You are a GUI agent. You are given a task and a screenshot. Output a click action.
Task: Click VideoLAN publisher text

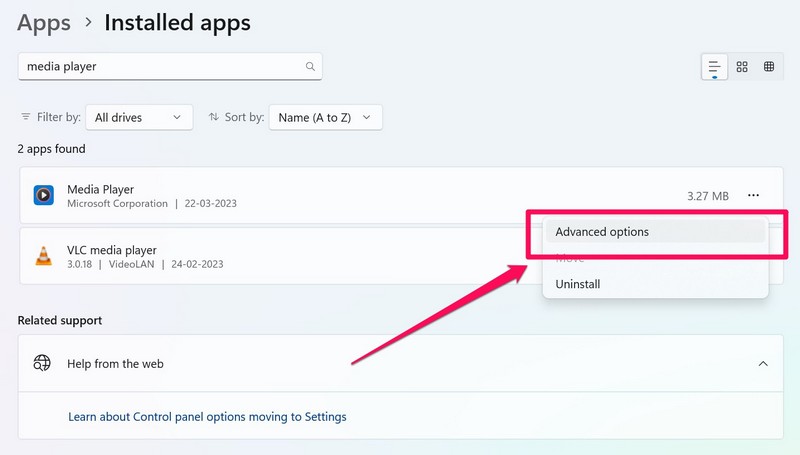(131, 264)
